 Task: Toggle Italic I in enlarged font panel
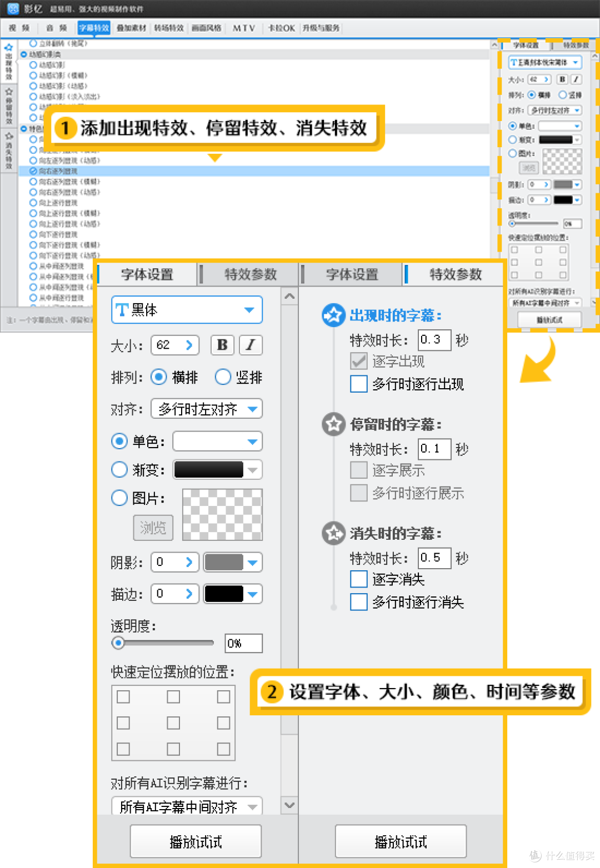tap(251, 345)
